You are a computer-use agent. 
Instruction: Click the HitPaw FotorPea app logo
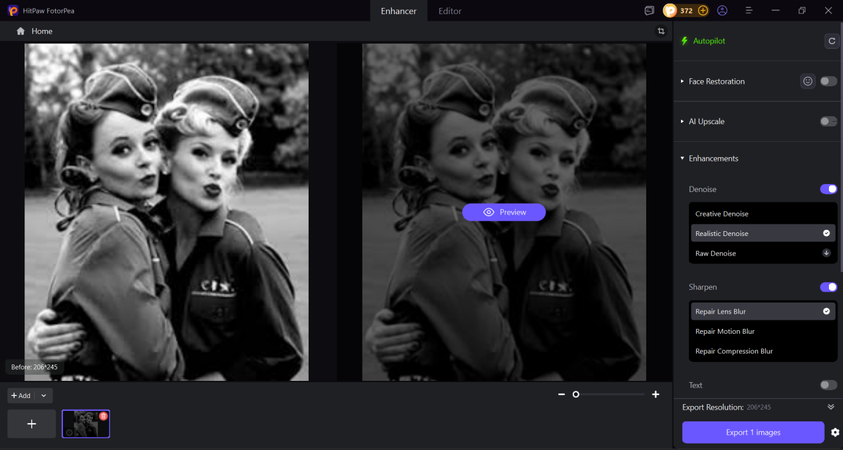[13, 10]
